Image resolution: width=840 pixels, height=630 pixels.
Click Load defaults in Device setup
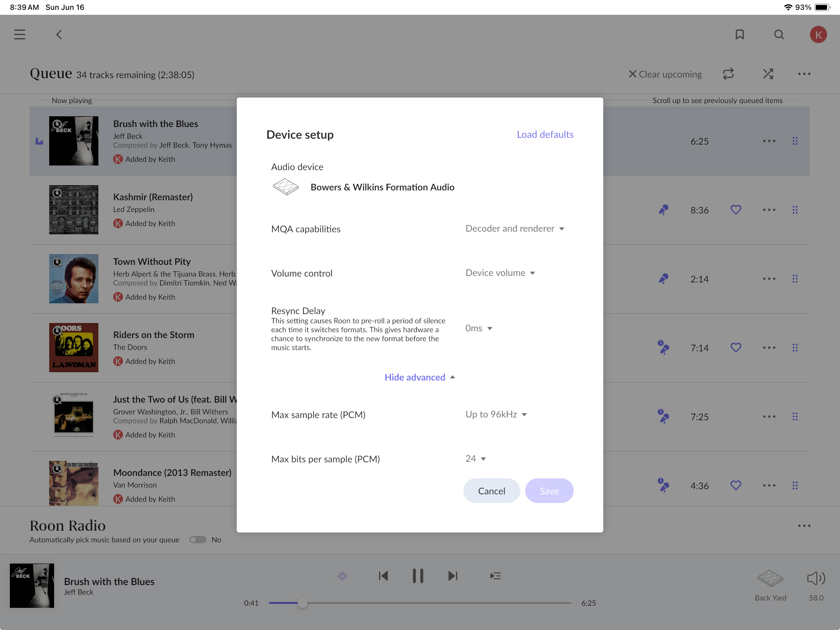click(545, 134)
